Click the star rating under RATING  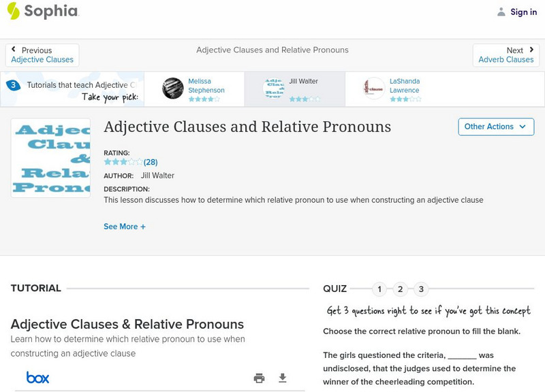point(123,162)
